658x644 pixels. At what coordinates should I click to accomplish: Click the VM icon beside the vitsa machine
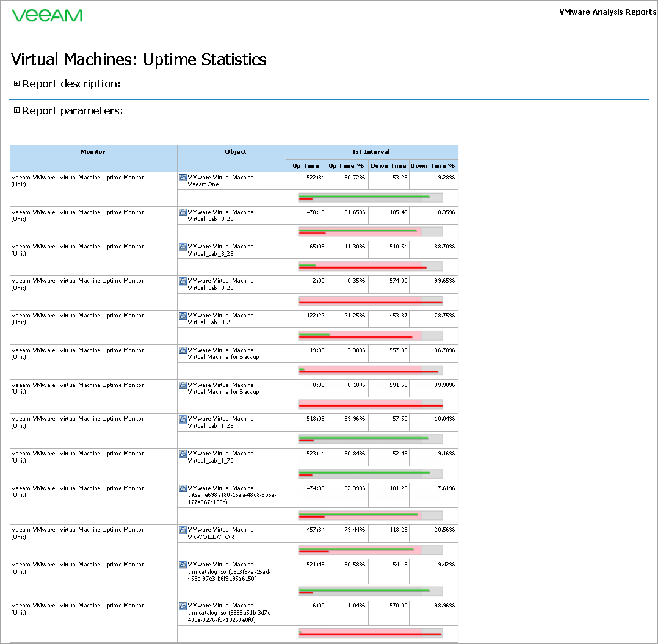point(183,488)
